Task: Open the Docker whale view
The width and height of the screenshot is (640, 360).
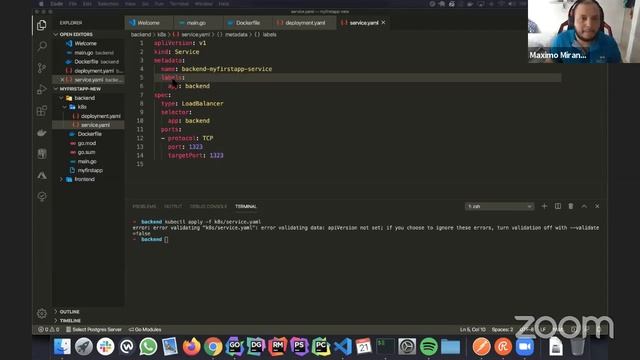Action: (x=42, y=133)
